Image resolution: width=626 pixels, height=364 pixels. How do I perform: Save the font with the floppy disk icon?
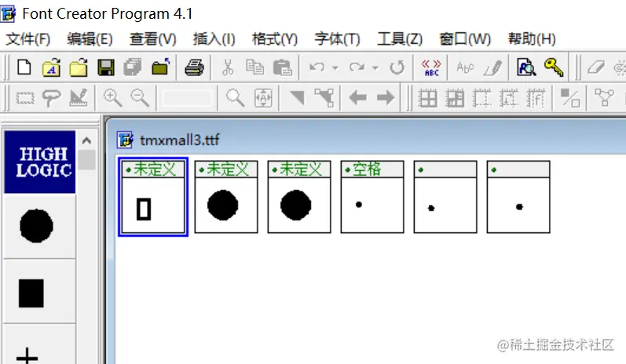tap(105, 67)
